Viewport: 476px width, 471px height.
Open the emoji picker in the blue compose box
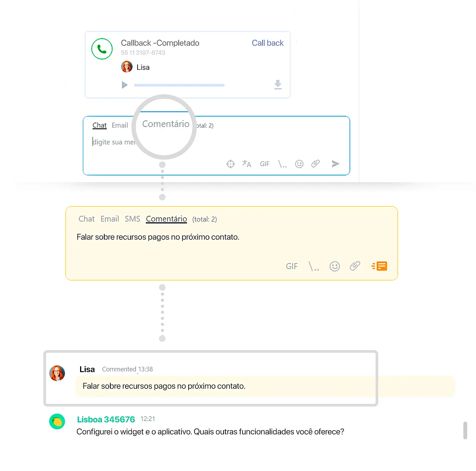[299, 163]
